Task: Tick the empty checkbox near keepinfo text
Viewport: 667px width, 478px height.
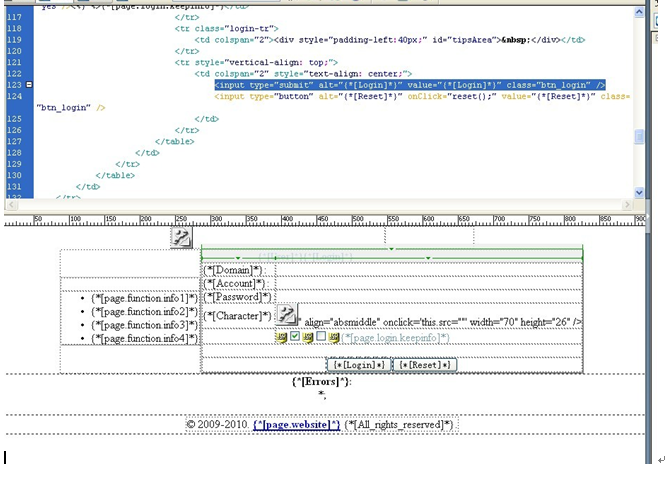Action: point(321,336)
